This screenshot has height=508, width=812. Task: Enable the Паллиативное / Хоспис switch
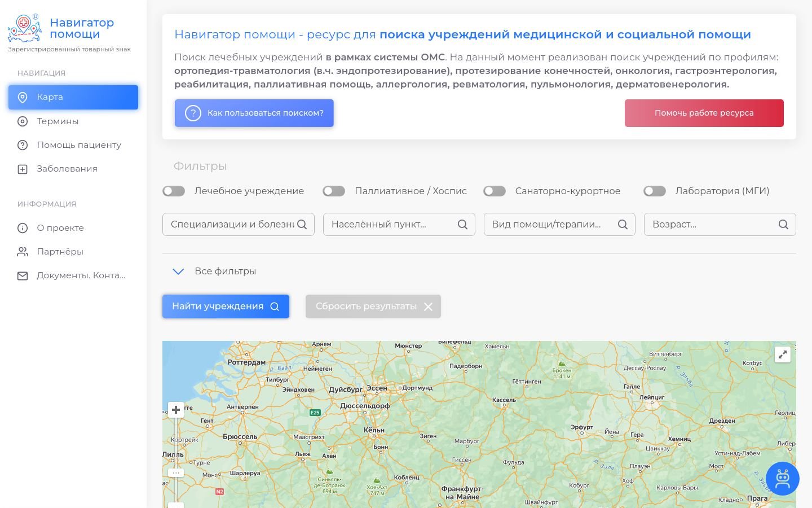pyautogui.click(x=334, y=191)
